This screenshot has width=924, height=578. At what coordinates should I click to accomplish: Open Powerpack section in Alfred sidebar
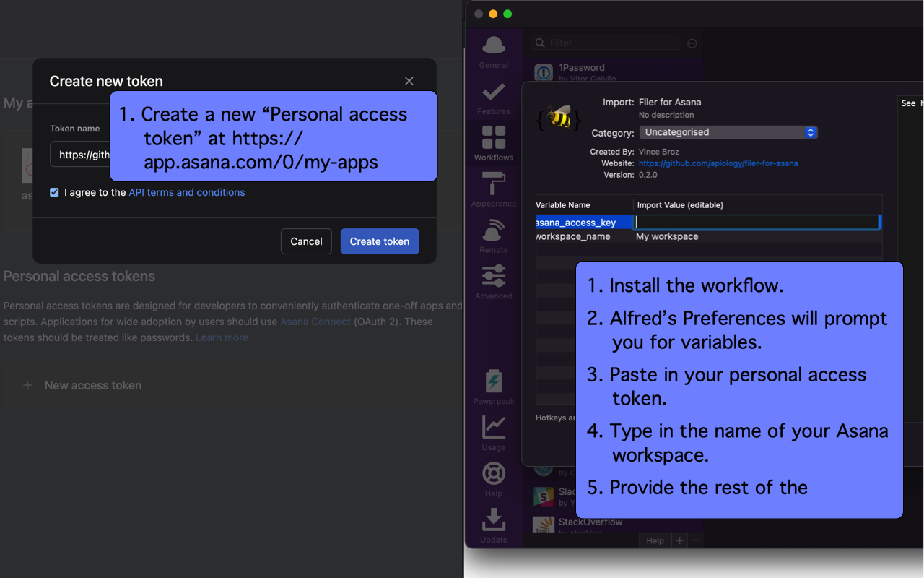tap(494, 387)
